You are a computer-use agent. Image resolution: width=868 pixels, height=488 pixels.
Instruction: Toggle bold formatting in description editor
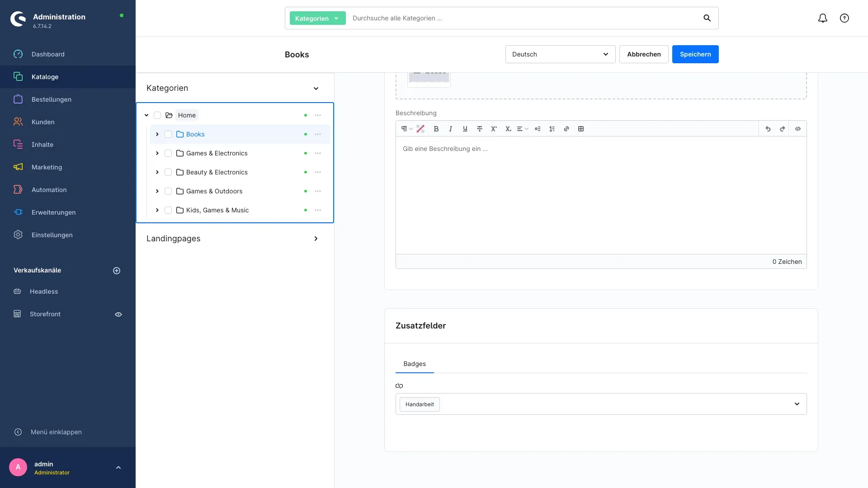point(436,129)
